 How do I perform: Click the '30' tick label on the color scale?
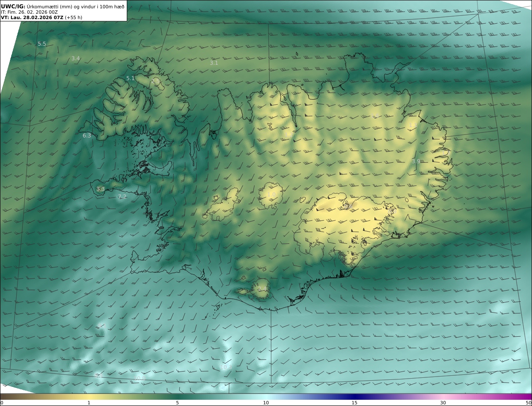coord(443,403)
